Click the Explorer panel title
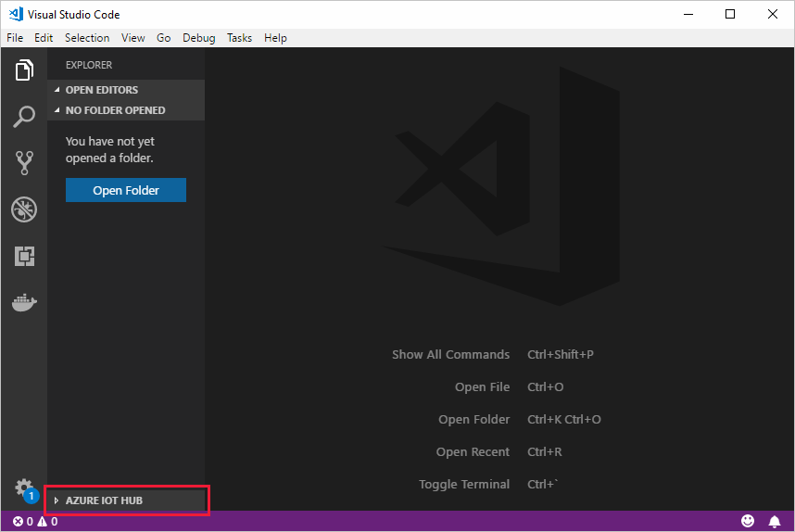Image resolution: width=795 pixels, height=532 pixels. 89,65
